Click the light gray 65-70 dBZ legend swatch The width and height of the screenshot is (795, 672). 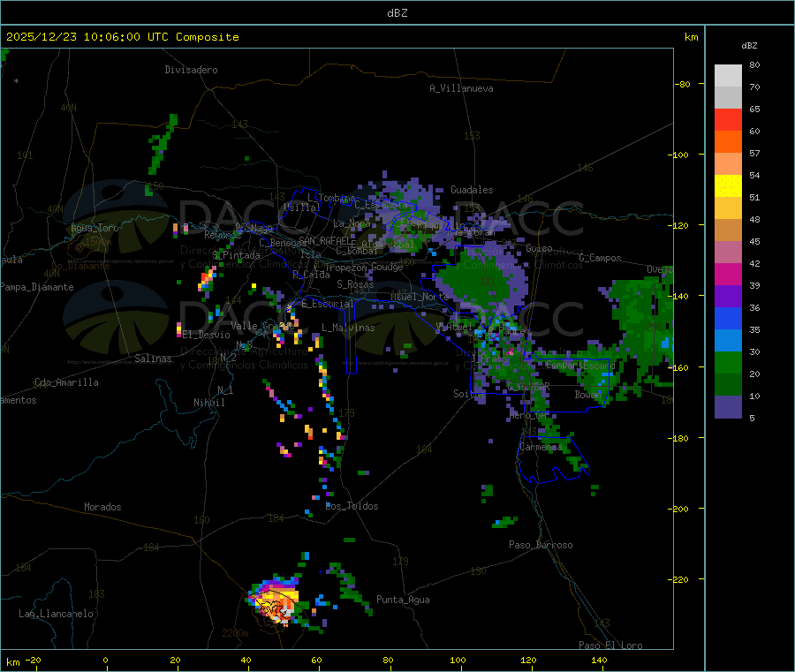728,98
